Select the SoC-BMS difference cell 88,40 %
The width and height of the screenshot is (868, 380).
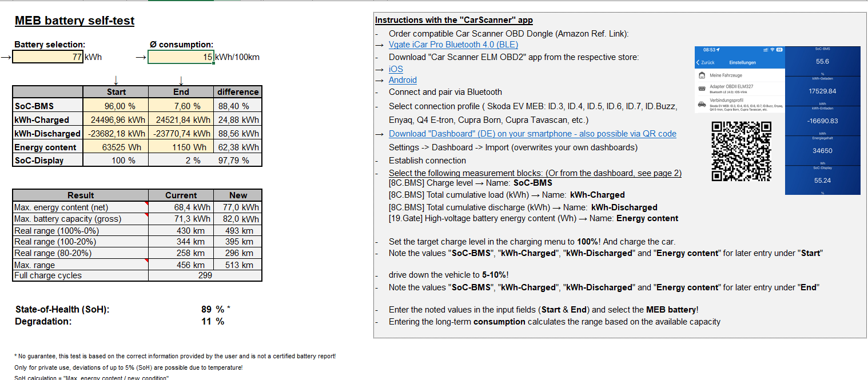[238, 106]
